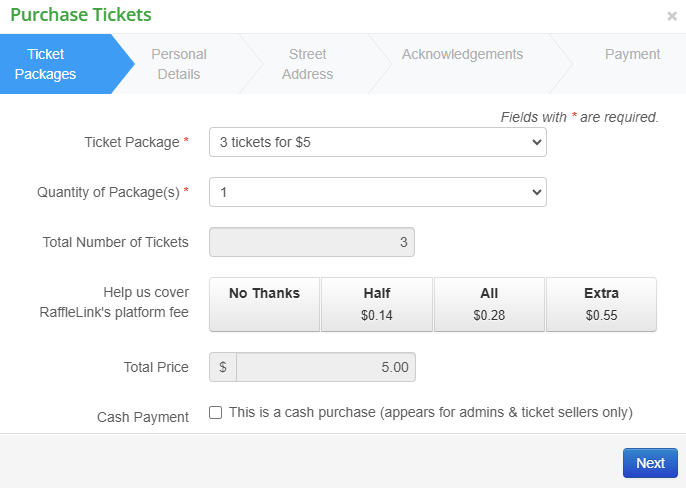Open the Ticket Package dropdown

377,142
